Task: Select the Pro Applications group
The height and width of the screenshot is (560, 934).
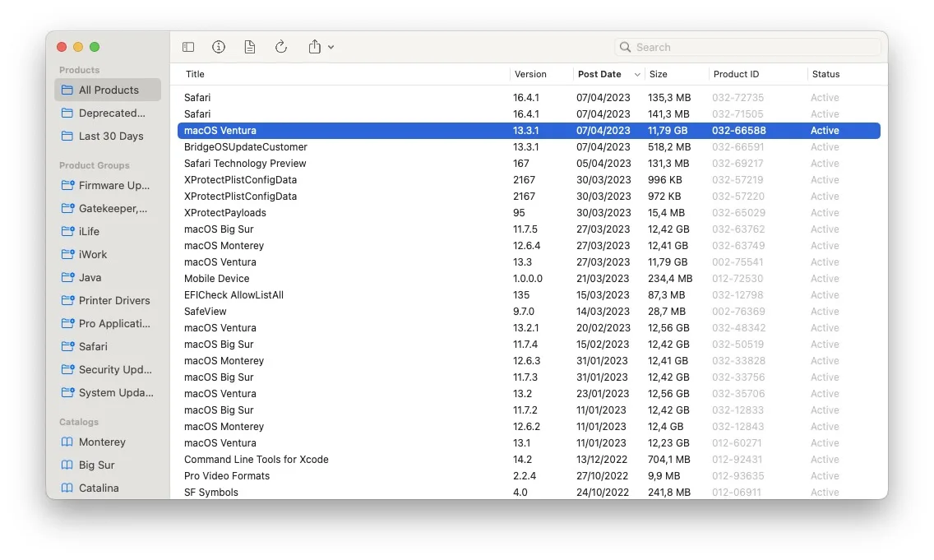Action: point(108,323)
